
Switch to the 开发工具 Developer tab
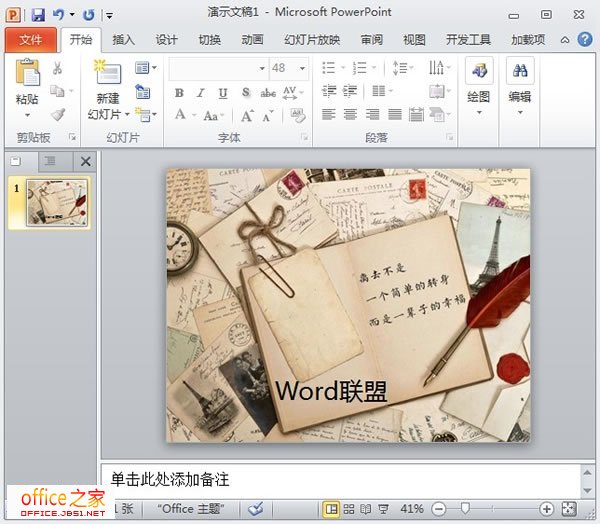[x=468, y=40]
